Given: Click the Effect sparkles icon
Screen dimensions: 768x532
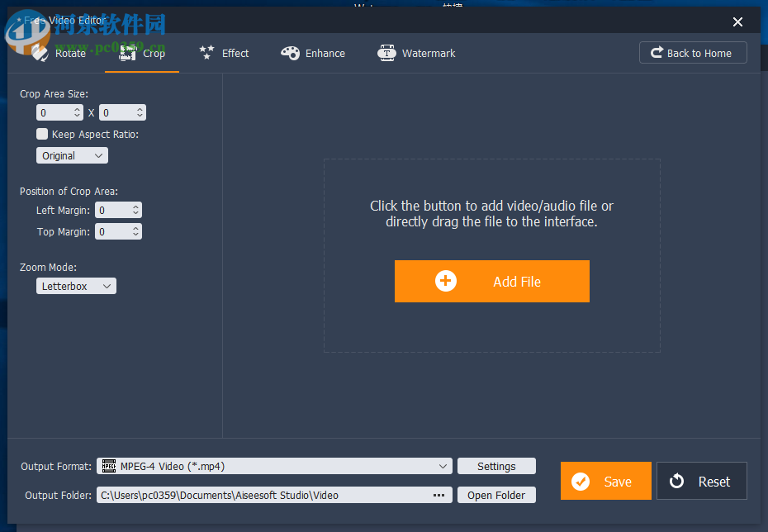Looking at the screenshot, I should [x=206, y=52].
